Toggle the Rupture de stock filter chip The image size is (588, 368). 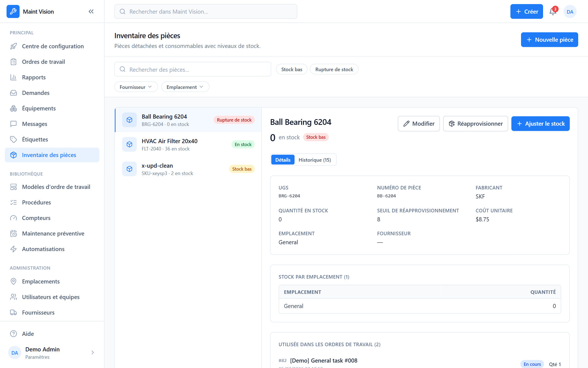(334, 70)
